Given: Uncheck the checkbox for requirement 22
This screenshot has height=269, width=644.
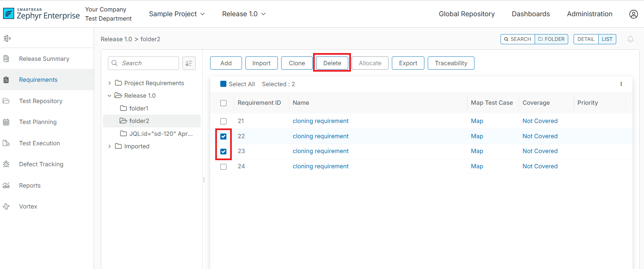Looking at the screenshot, I should pos(223,137).
